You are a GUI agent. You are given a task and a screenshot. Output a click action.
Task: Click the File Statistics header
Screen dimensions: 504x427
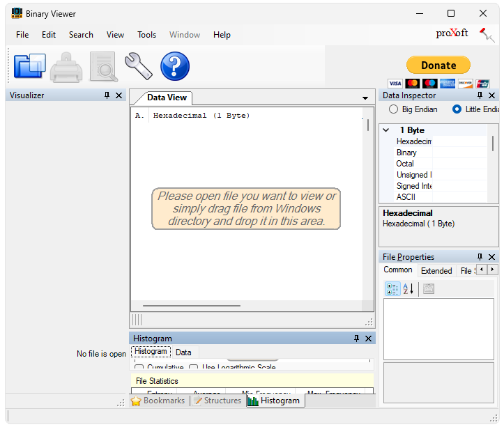pyautogui.click(x=252, y=381)
